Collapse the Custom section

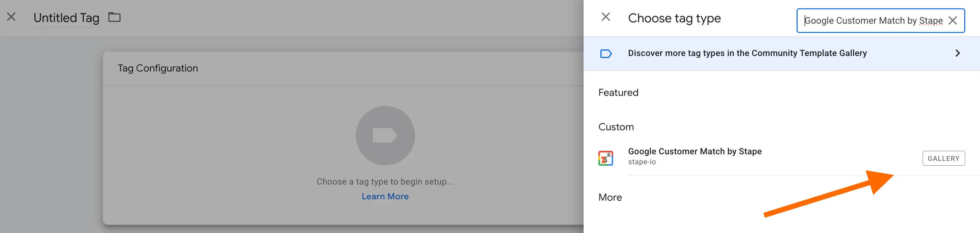[x=616, y=126]
